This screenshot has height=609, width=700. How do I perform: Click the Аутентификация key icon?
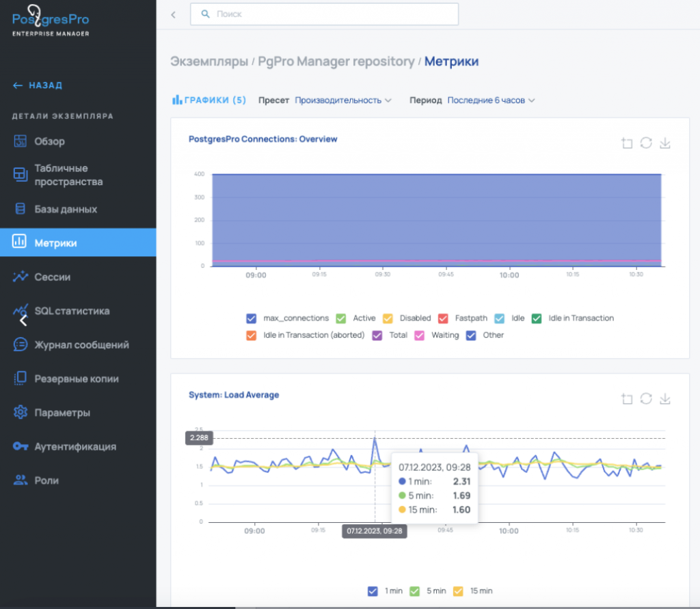pos(20,446)
